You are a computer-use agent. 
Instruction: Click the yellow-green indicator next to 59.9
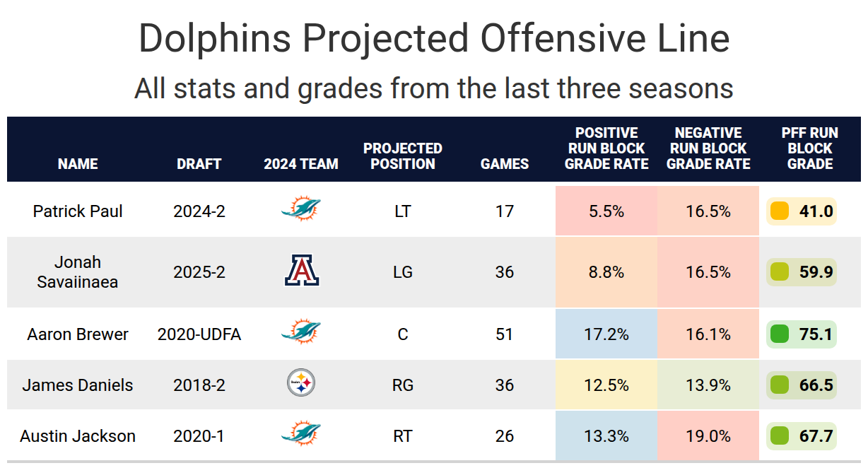point(779,271)
